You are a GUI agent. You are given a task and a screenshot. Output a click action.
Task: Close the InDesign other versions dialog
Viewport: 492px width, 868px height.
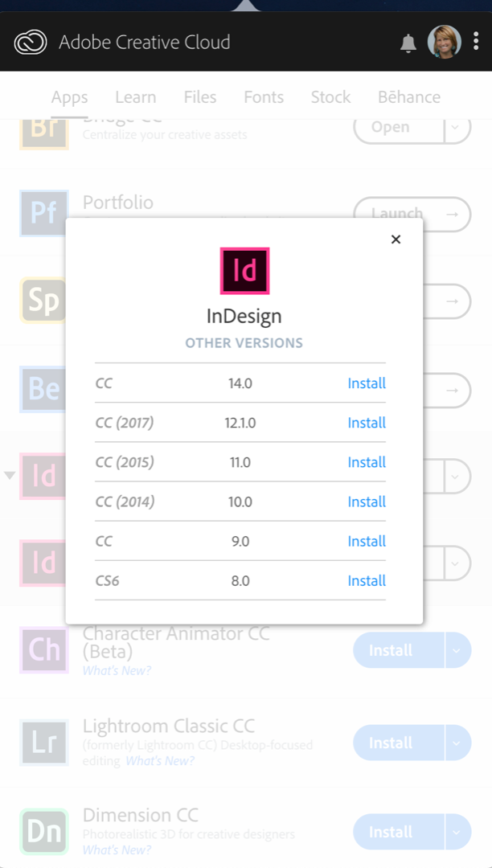pyautogui.click(x=396, y=240)
